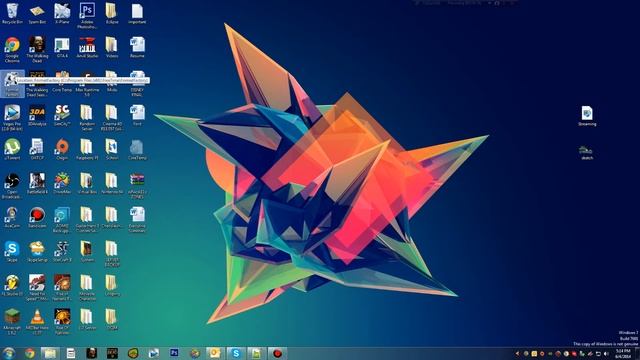Viewport: 640px width, 360px height.
Task: Open the Videos folder on the desktop
Action: [x=111, y=48]
